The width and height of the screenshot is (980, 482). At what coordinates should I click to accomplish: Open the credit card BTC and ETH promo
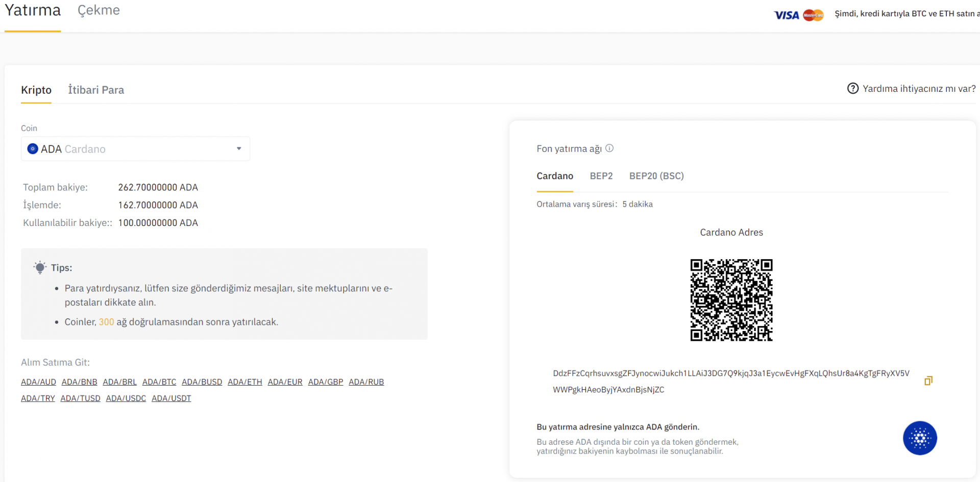tap(907, 14)
